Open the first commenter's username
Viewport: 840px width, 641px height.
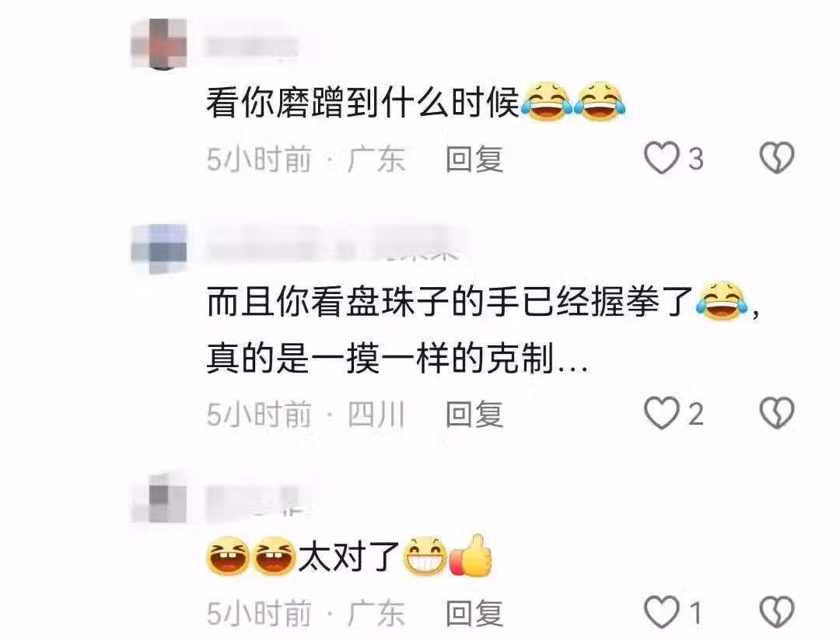click(250, 47)
